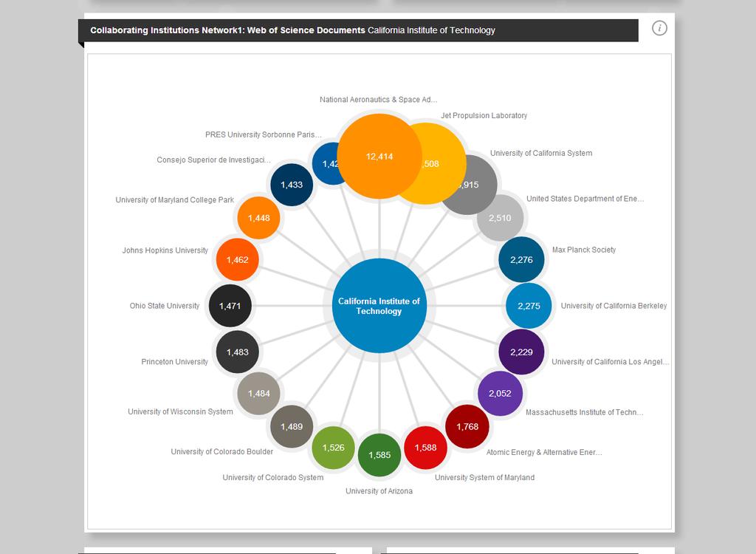756x554 pixels.
Task: Click the orange 1,448 bubble
Action: 259,218
